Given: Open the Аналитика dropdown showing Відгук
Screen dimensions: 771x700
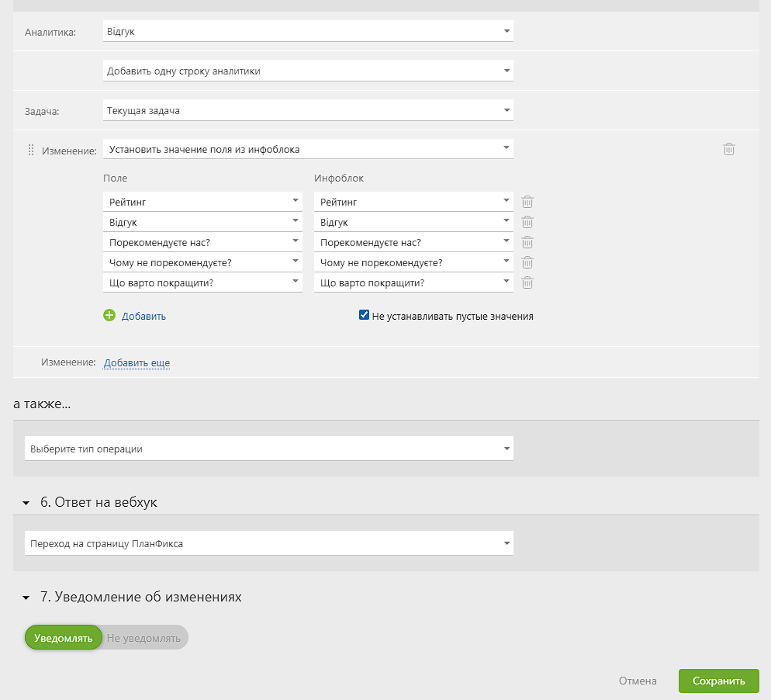Looking at the screenshot, I should tap(308, 31).
